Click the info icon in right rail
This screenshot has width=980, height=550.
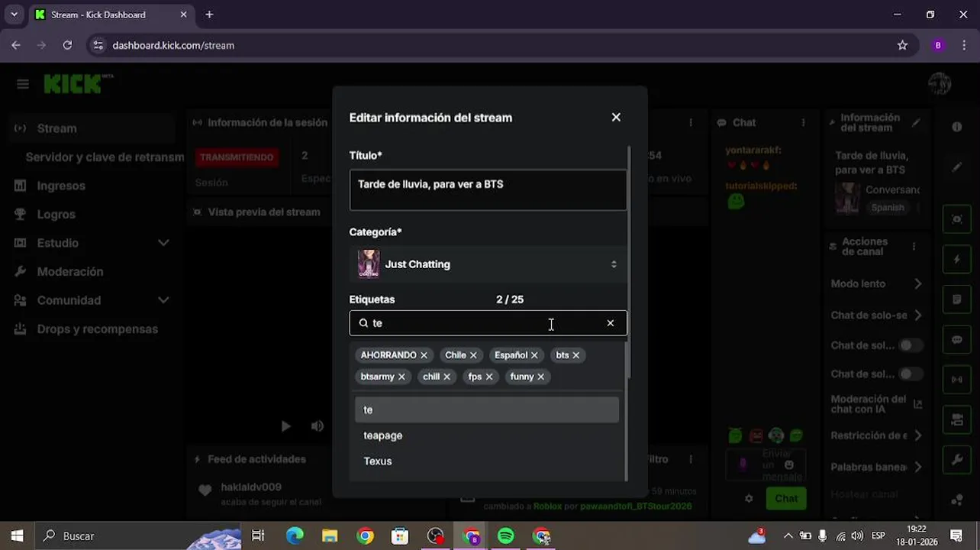(x=957, y=127)
